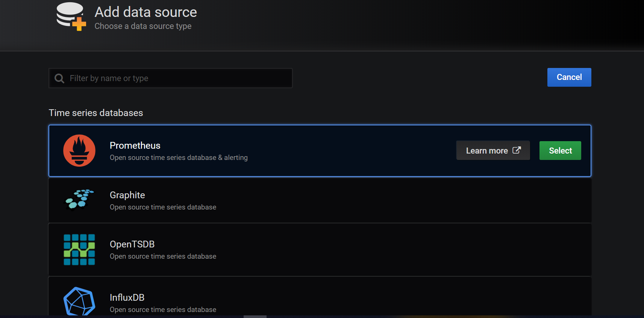Open the Learn more link for Prometheus
The height and width of the screenshot is (318, 644).
click(493, 151)
